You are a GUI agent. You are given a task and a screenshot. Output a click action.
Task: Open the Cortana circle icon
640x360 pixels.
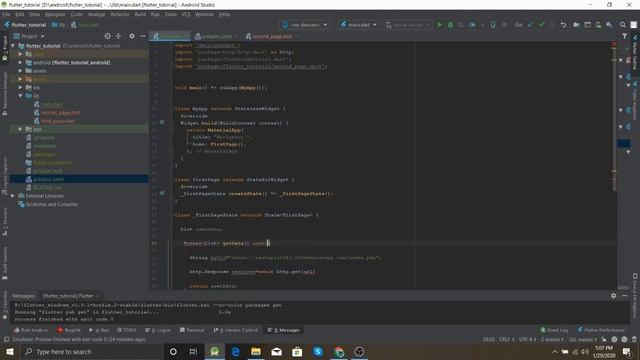click(173, 351)
